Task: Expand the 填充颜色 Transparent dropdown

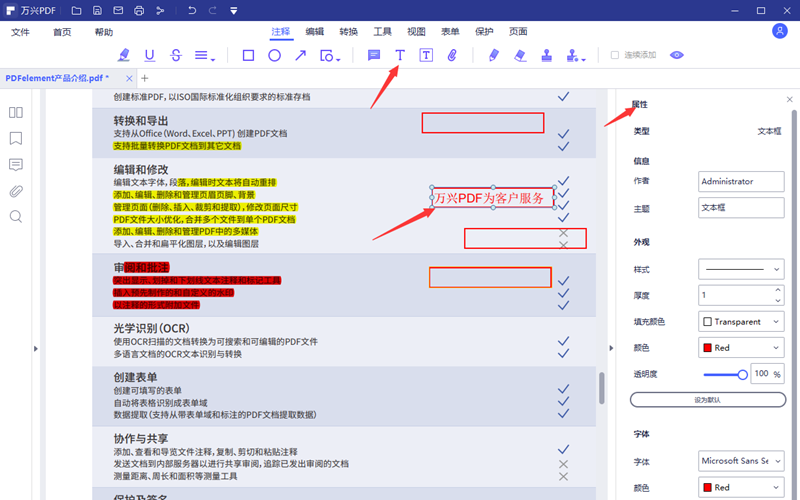Action: (x=741, y=322)
